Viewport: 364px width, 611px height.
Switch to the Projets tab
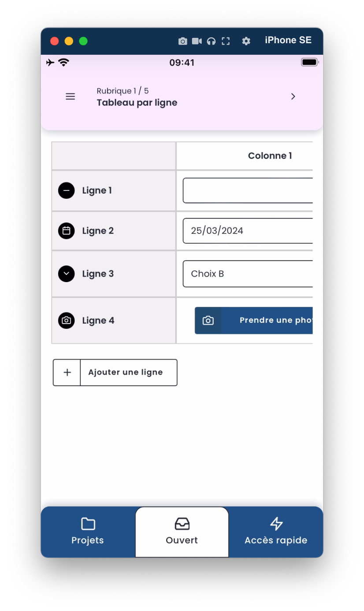(x=88, y=532)
